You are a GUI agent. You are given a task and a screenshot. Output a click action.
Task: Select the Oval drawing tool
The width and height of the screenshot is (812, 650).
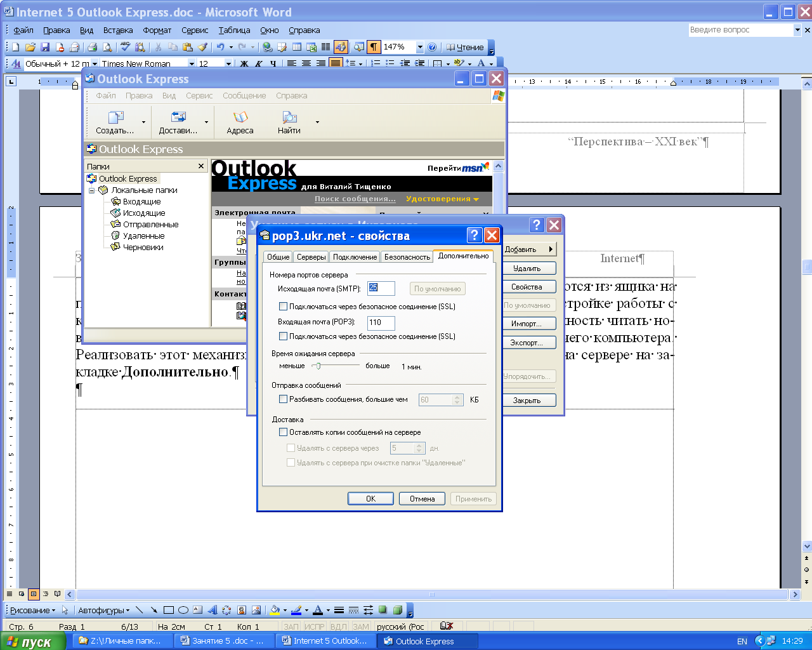[183, 610]
